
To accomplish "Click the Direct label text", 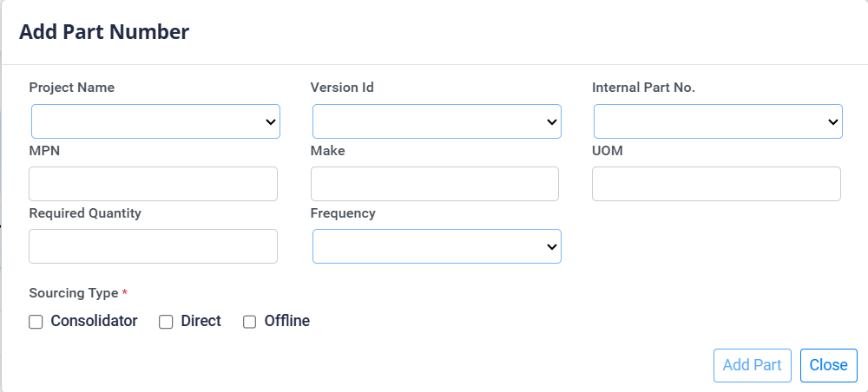I will [201, 321].
